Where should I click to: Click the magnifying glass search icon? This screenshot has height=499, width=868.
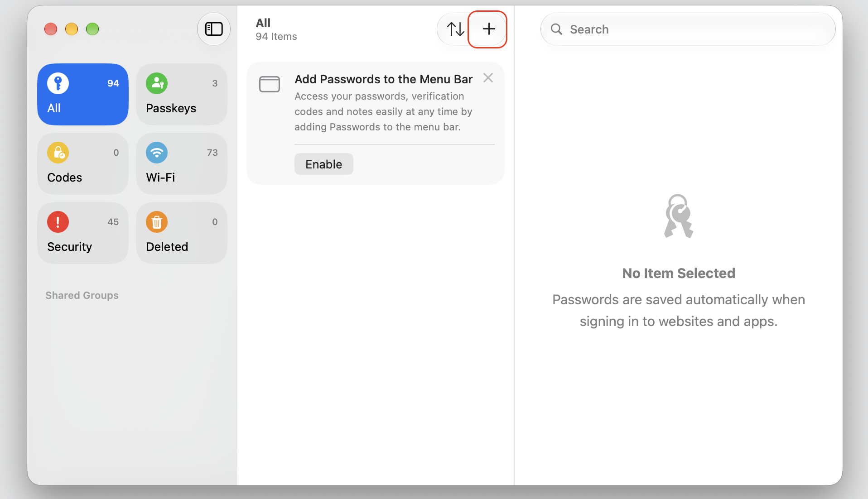[556, 29]
